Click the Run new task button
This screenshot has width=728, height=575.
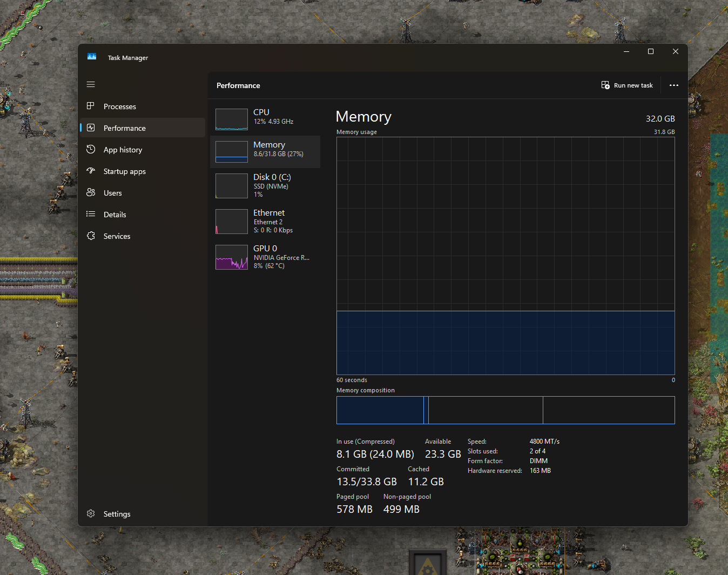(x=627, y=85)
